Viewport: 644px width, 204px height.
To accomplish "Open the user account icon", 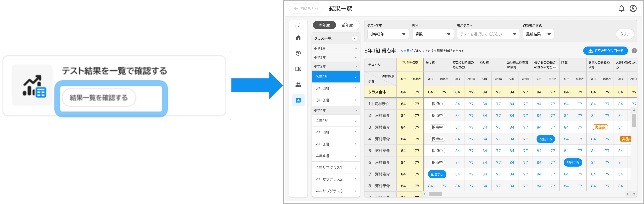I will (633, 8).
